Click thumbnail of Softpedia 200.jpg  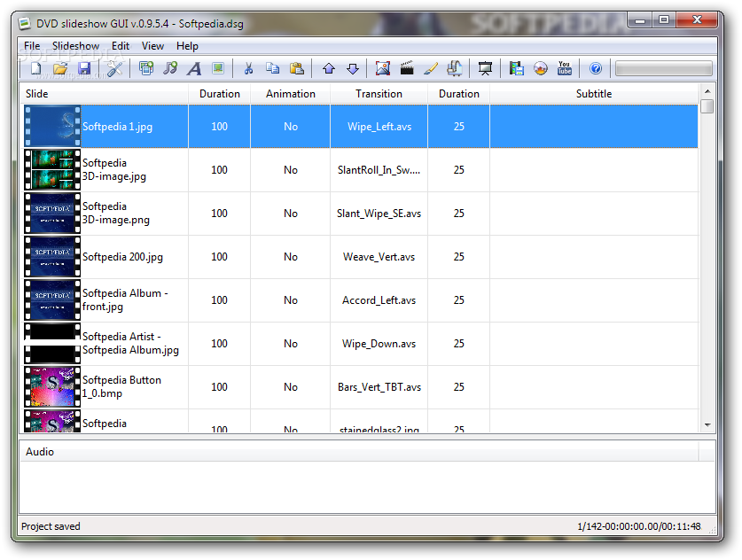click(x=52, y=257)
